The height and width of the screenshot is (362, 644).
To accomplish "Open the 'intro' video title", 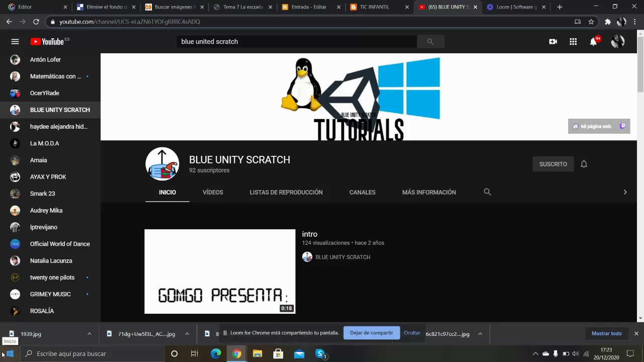I will (309, 234).
